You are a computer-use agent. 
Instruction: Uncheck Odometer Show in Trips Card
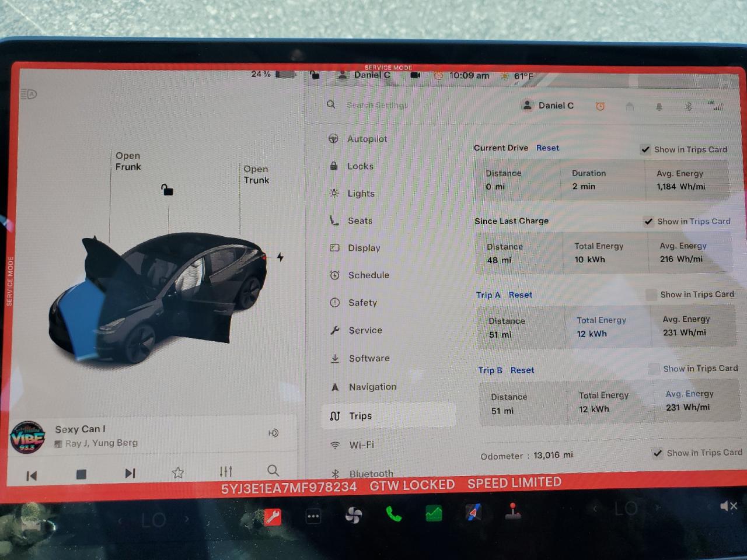click(658, 453)
